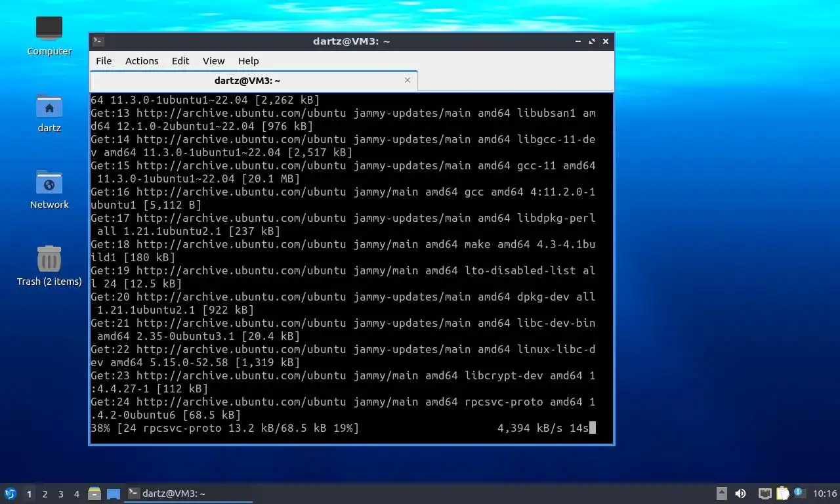Close the dartz@VM3 terminal tab
Image resolution: width=840 pixels, height=504 pixels.
[408, 80]
